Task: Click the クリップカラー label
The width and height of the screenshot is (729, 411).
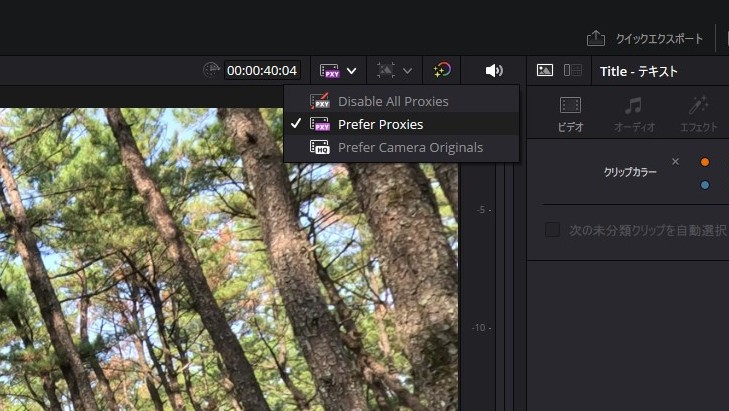Action: pyautogui.click(x=630, y=172)
